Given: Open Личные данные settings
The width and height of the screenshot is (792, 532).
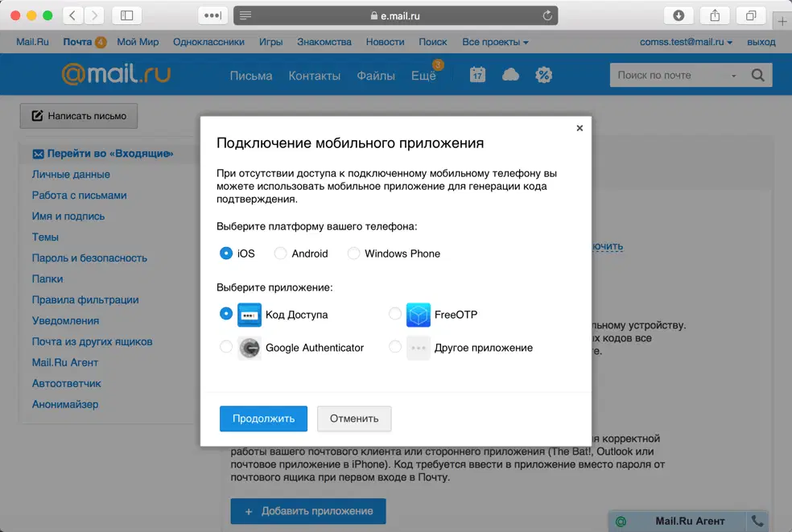Looking at the screenshot, I should 71,175.
